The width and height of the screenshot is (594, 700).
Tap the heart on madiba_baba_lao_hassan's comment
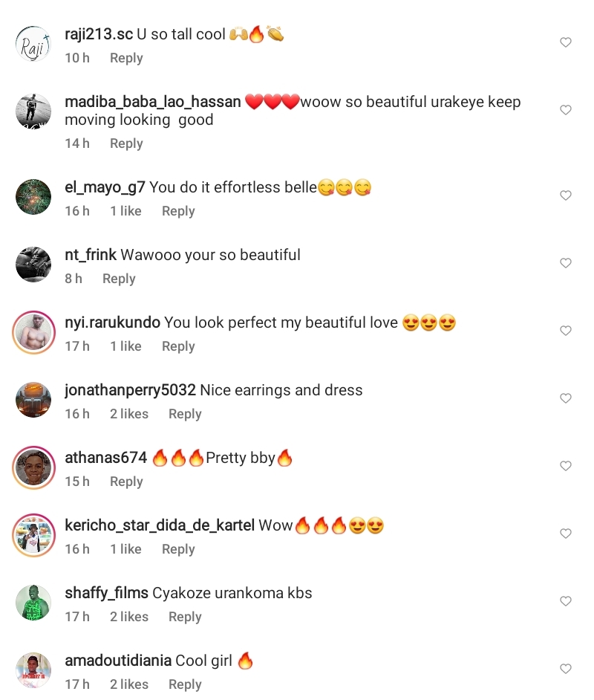pos(566,111)
